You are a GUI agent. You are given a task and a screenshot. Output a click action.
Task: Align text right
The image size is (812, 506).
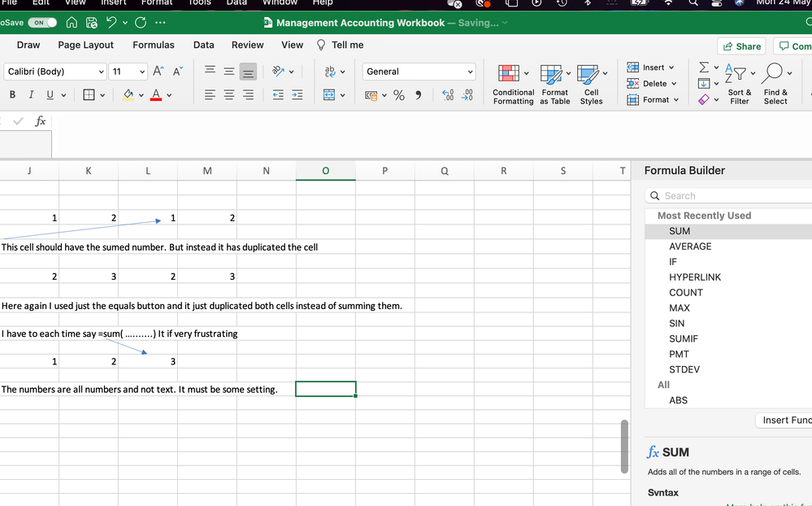(248, 95)
